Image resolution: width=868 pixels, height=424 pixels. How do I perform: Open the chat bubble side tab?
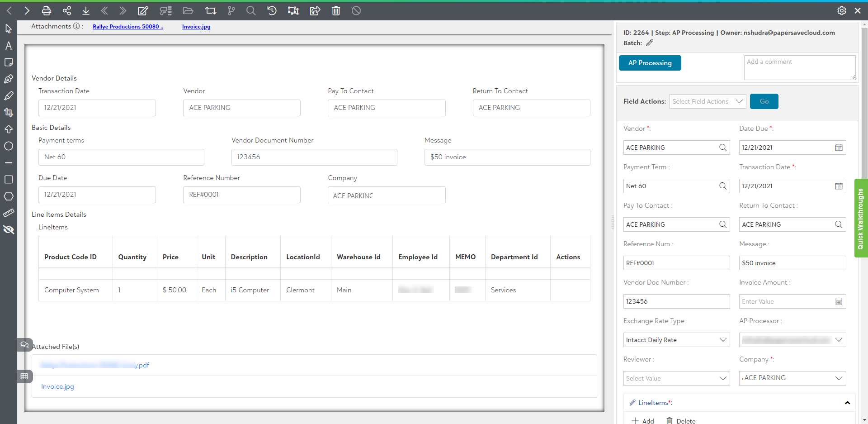(x=24, y=345)
